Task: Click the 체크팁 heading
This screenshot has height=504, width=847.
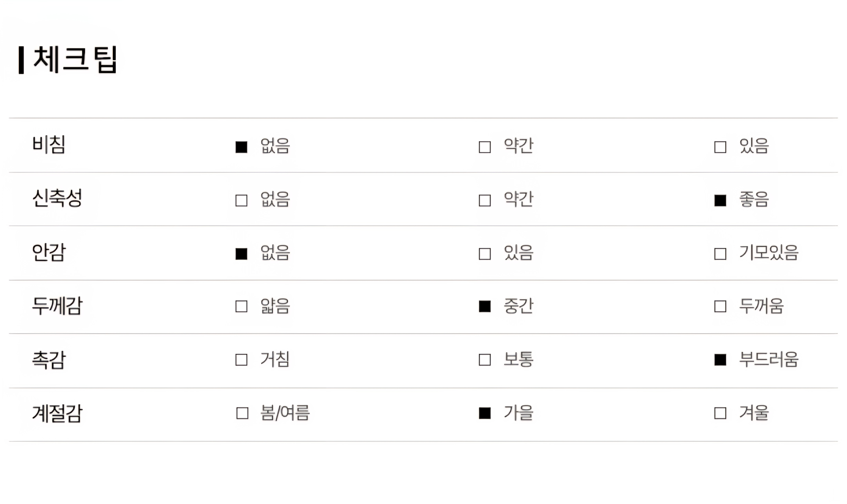Action: [75, 60]
